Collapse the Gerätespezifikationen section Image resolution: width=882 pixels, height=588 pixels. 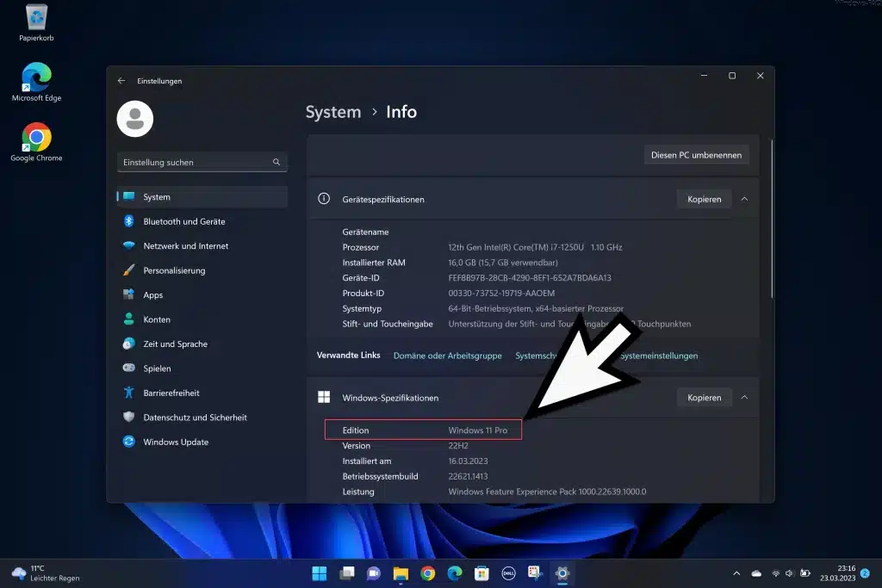point(744,199)
